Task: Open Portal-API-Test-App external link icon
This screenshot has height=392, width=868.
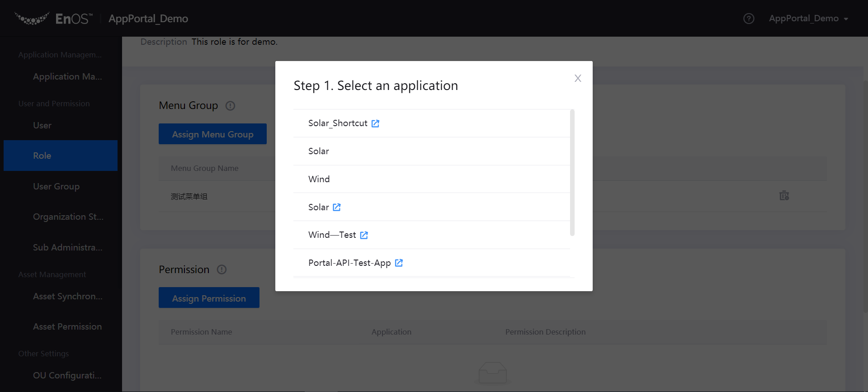Action: click(399, 263)
